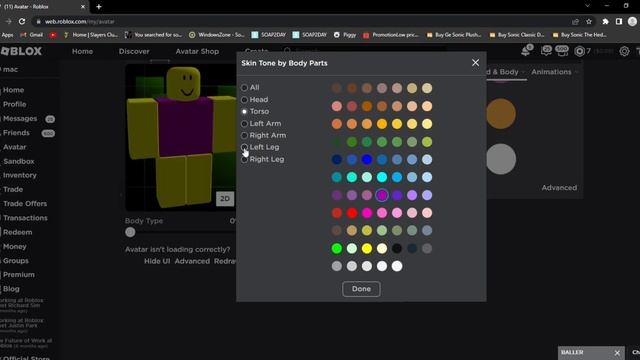Open Redeem in the sidebar
The height and width of the screenshot is (360, 640).
coord(18,232)
